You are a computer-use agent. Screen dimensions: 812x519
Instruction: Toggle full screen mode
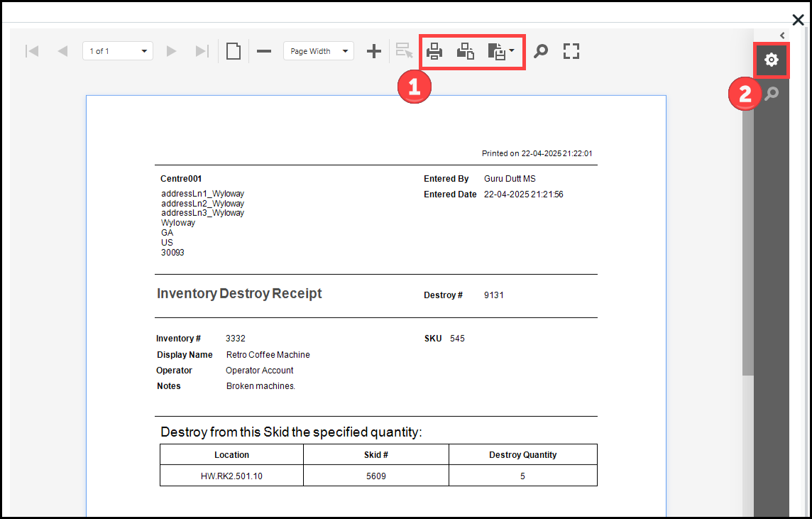click(x=571, y=51)
